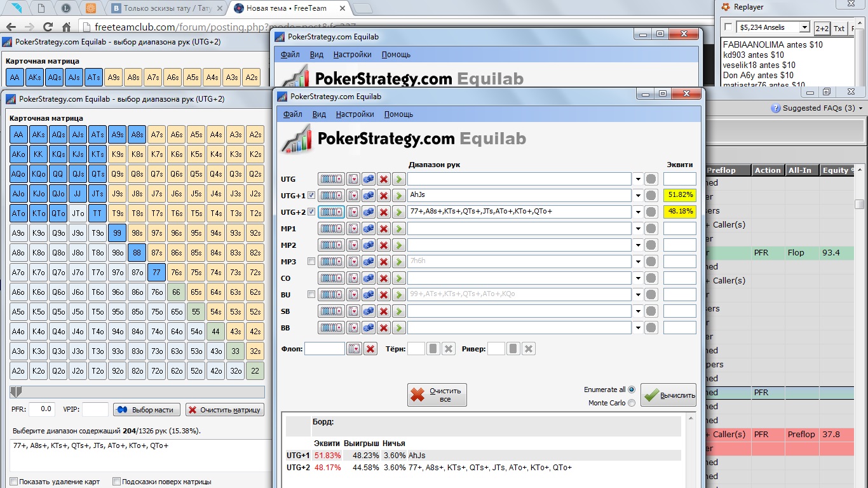
Task: Open Файл menu in the front Equilab window
Action: (x=292, y=114)
